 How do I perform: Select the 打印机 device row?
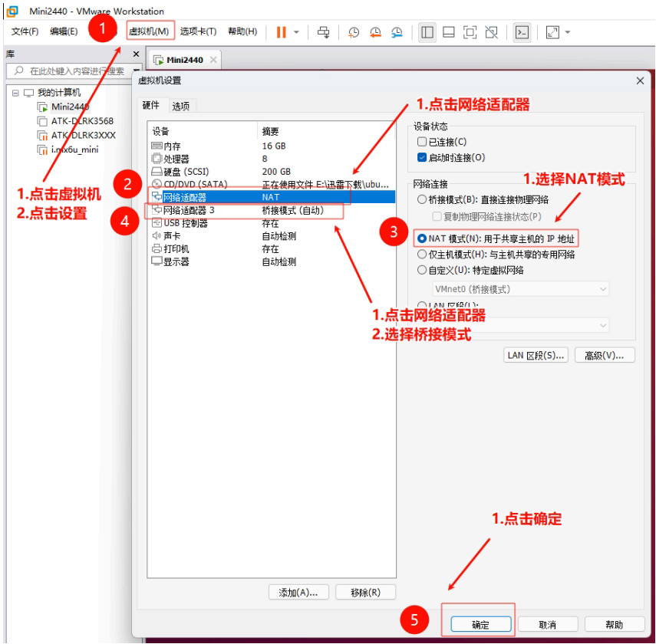coord(271,249)
